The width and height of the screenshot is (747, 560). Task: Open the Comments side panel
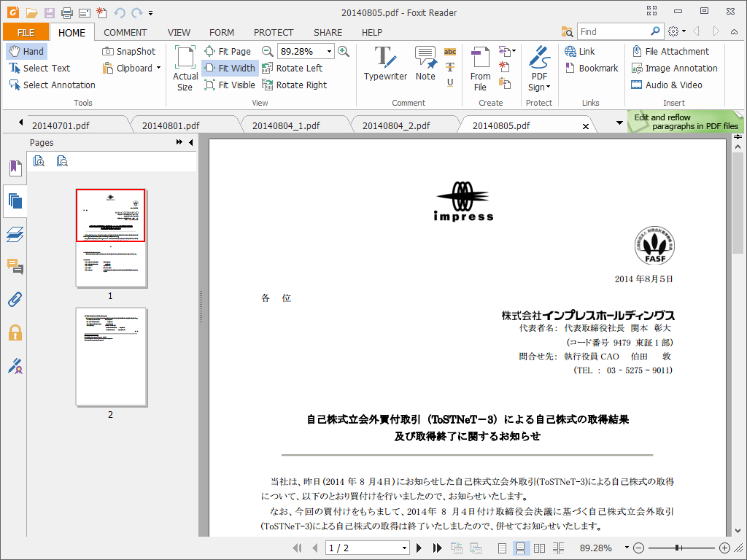[x=15, y=267]
